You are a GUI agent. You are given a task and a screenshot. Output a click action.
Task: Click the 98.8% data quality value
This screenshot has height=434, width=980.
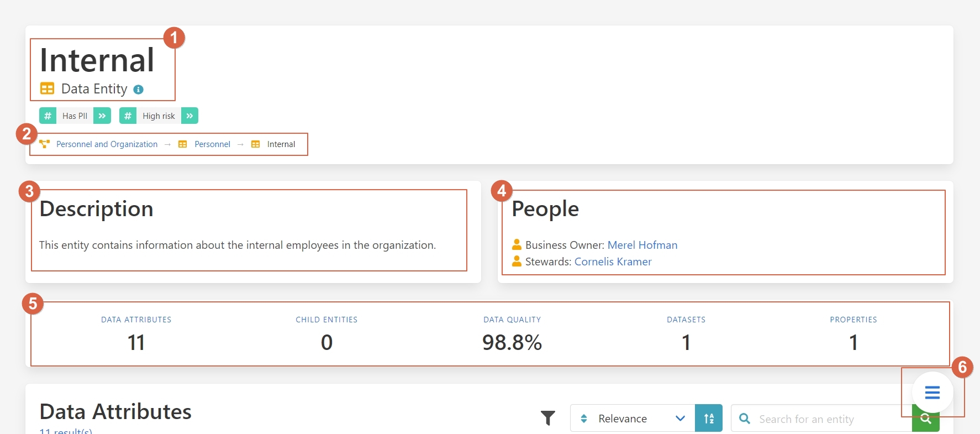click(x=512, y=342)
